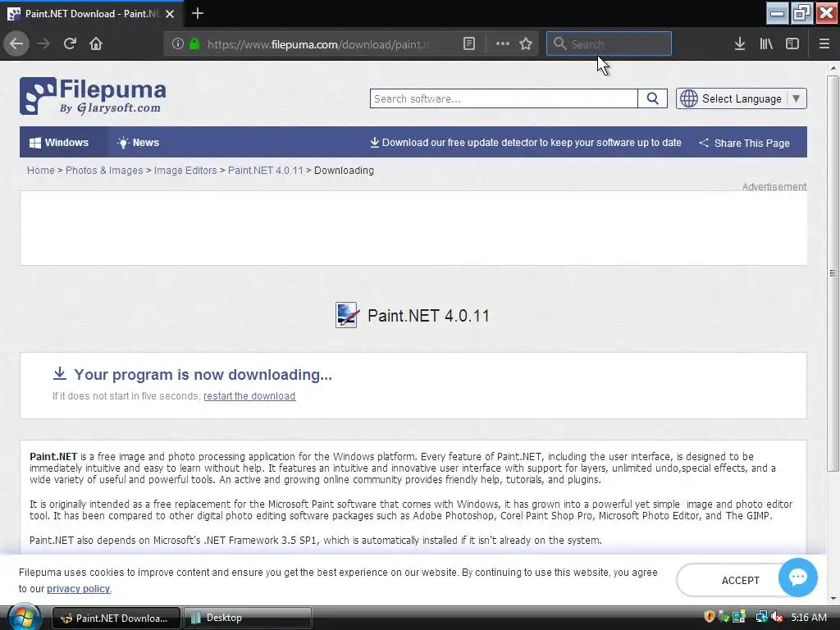Image resolution: width=840 pixels, height=630 pixels.
Task: Focus the Search software input field
Action: coord(504,98)
